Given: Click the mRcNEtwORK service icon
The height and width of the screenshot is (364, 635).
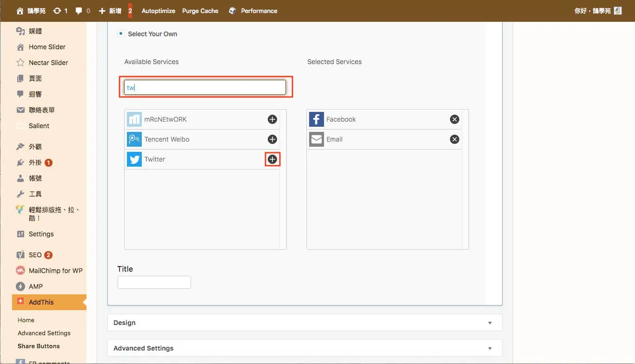Looking at the screenshot, I should [134, 119].
